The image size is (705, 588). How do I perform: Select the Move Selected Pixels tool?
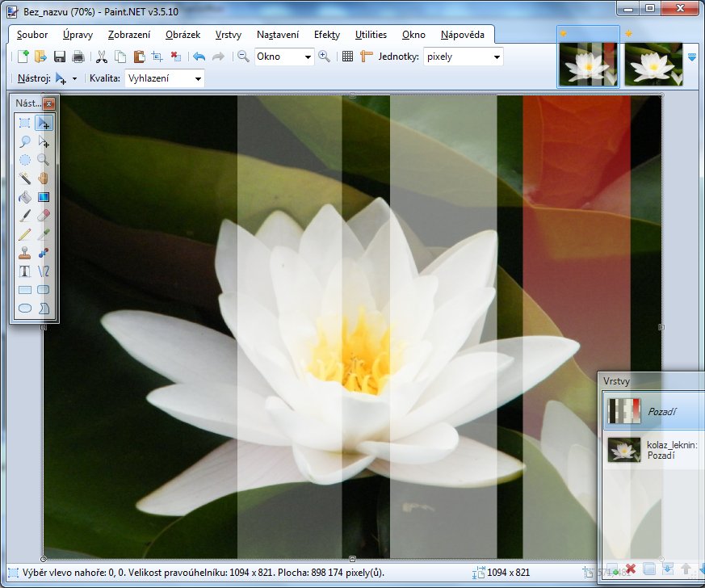coord(44,123)
